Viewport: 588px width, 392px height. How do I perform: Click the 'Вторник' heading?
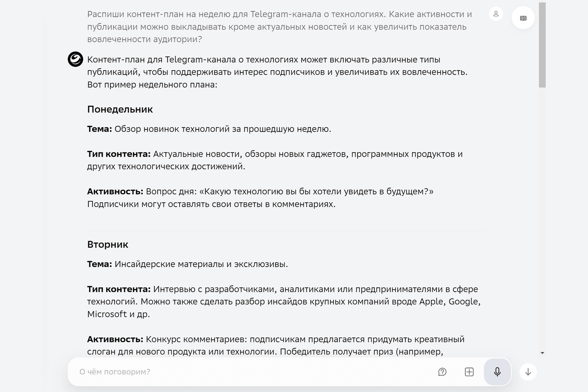pos(108,245)
